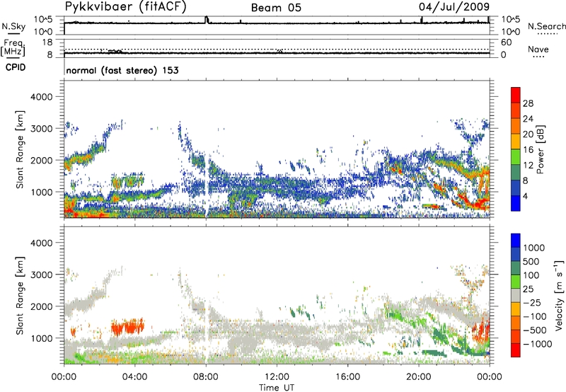The image size is (566, 392).
Task: Click the -1000 label on Velocity colorbar
Action: pos(537,344)
